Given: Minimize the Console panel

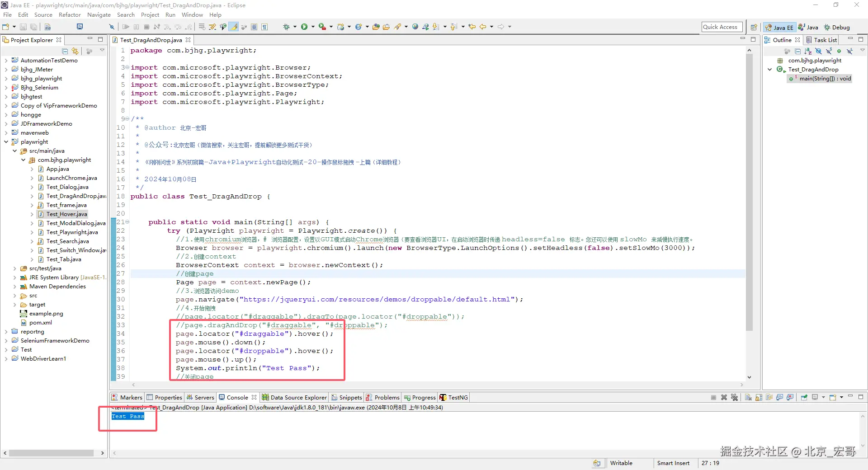Looking at the screenshot, I should (850, 396).
